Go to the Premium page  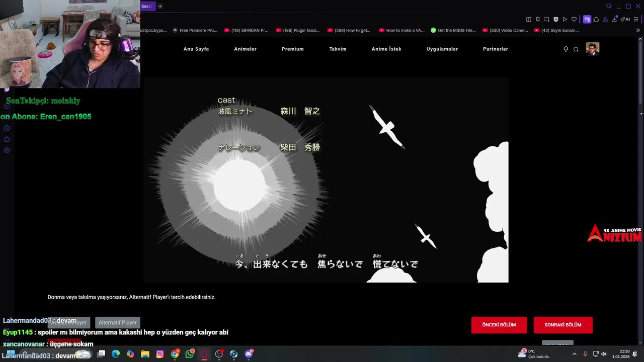click(x=292, y=49)
